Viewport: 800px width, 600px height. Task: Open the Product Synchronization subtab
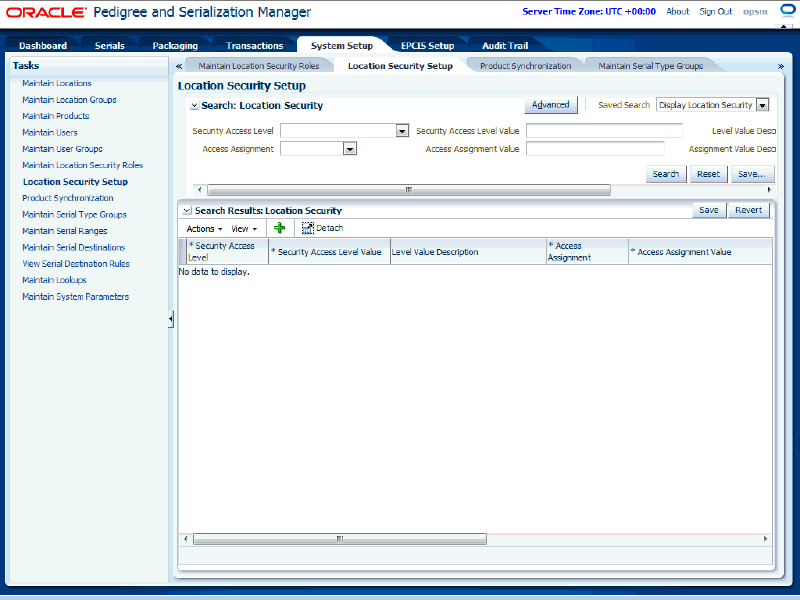click(526, 66)
